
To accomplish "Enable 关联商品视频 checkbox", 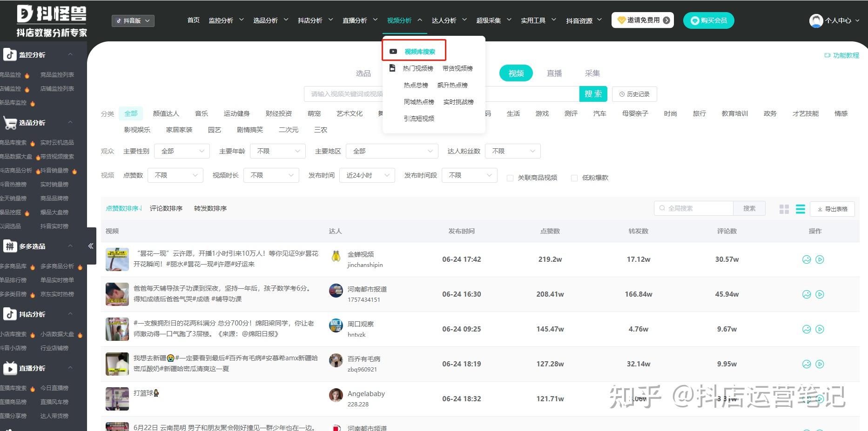I will (x=510, y=178).
